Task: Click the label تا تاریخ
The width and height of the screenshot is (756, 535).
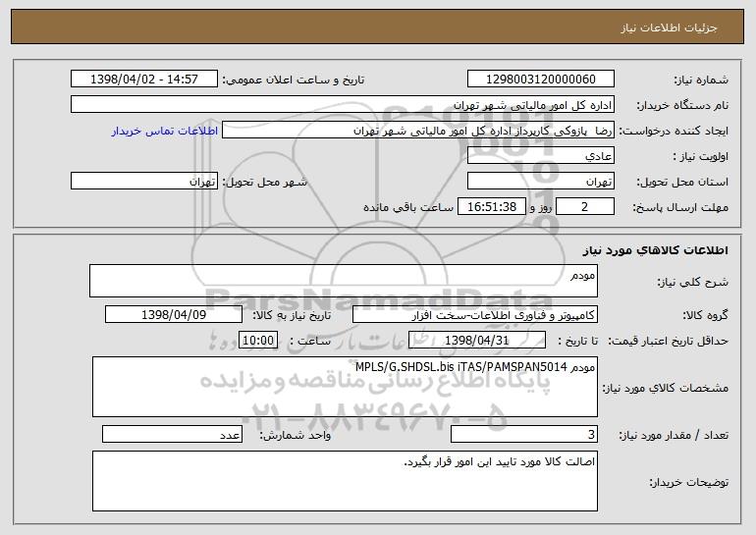Action: [577, 342]
